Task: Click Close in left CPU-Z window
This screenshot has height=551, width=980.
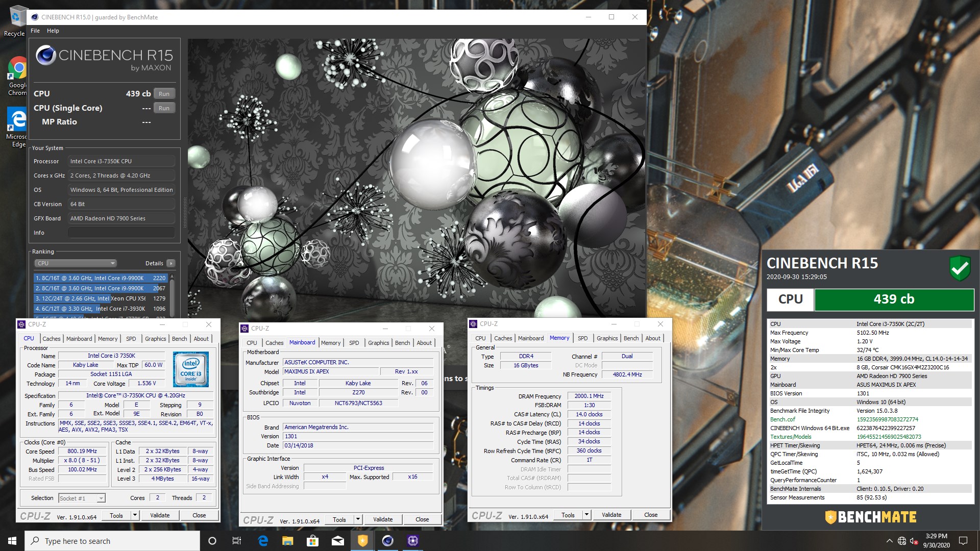Action: 199,515
